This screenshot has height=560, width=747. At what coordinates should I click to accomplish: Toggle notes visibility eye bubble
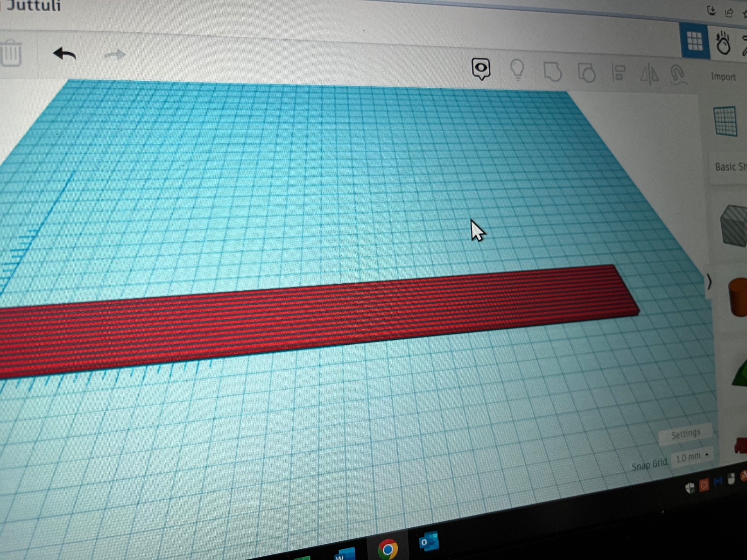click(x=481, y=69)
